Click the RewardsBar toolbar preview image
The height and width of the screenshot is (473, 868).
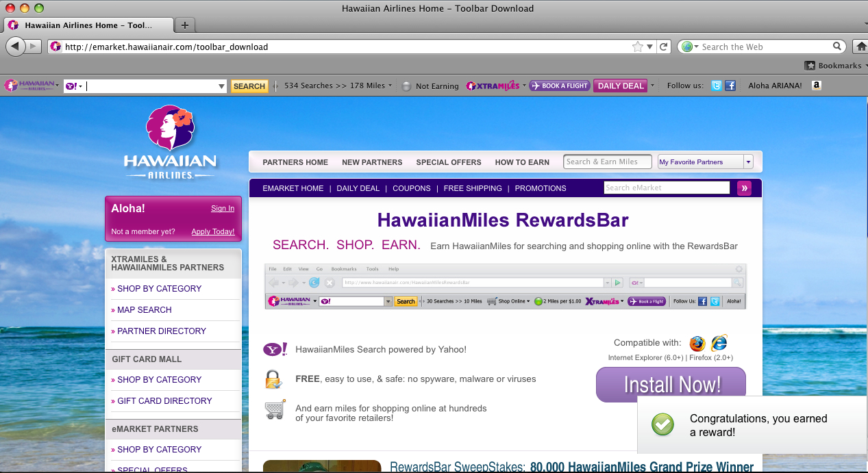pyautogui.click(x=506, y=286)
